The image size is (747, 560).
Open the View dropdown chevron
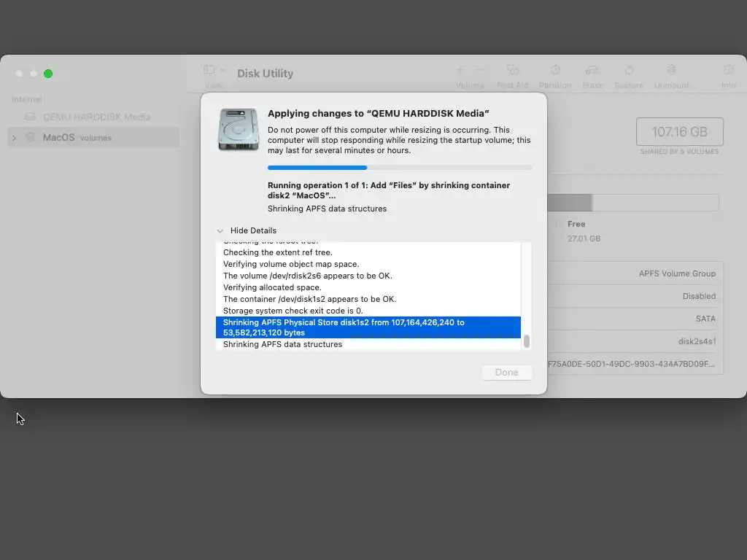pyautogui.click(x=222, y=69)
